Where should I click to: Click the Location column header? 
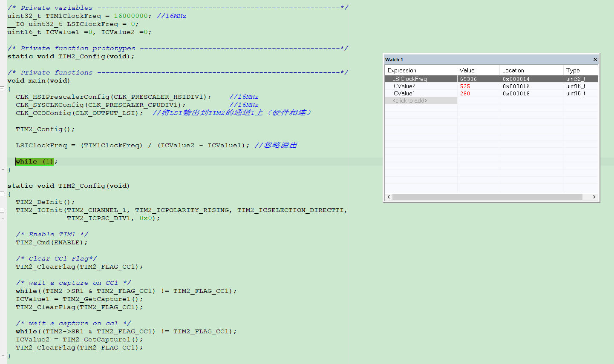pos(532,70)
